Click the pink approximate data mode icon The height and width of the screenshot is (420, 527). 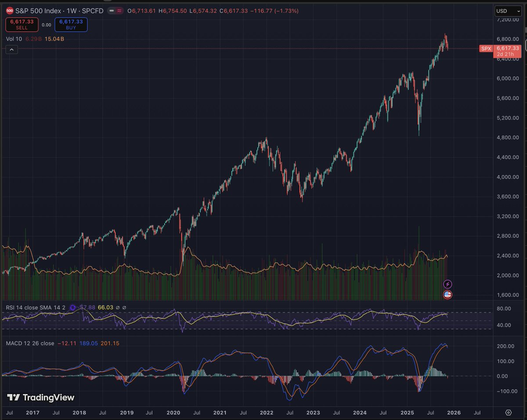coord(120,11)
